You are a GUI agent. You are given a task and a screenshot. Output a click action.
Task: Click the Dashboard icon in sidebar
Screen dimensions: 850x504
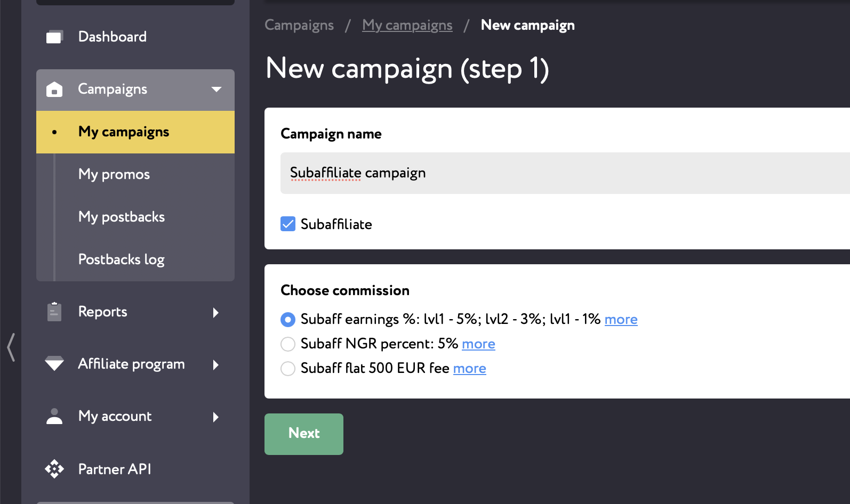[x=54, y=37]
